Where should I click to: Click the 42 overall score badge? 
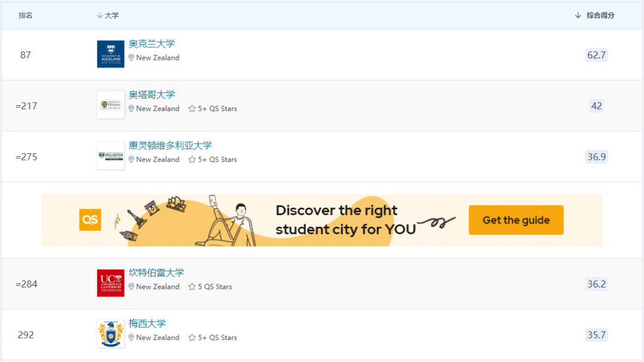coord(596,106)
